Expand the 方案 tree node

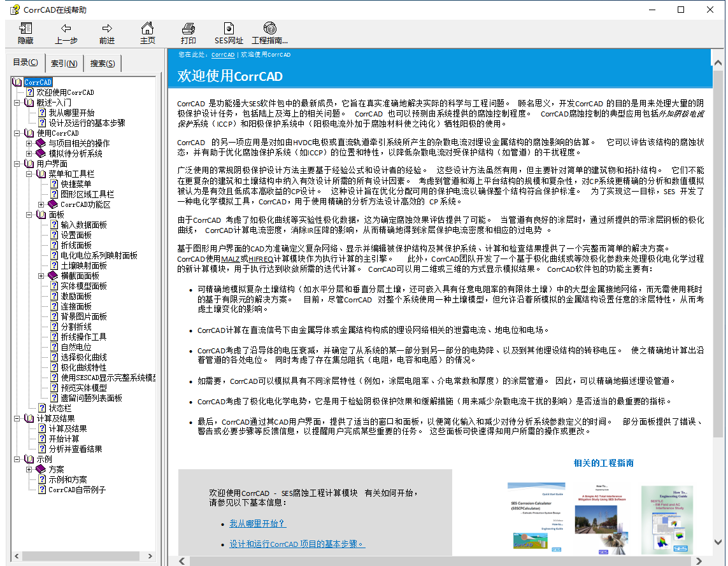point(29,469)
